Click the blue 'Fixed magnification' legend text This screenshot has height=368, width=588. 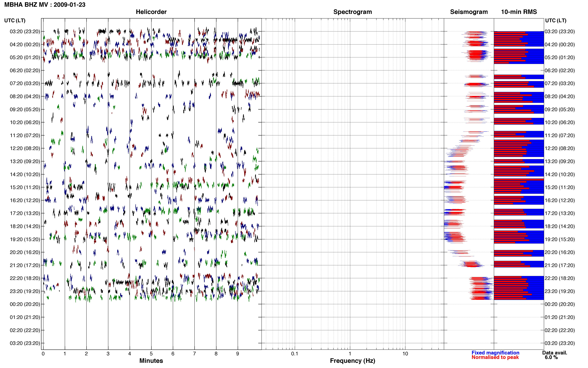tap(495, 353)
